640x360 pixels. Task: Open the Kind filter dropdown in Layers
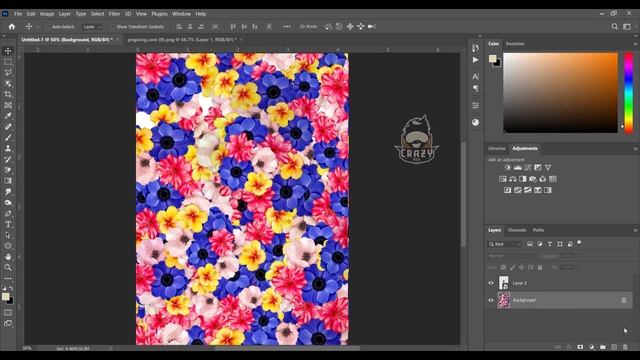(504, 244)
